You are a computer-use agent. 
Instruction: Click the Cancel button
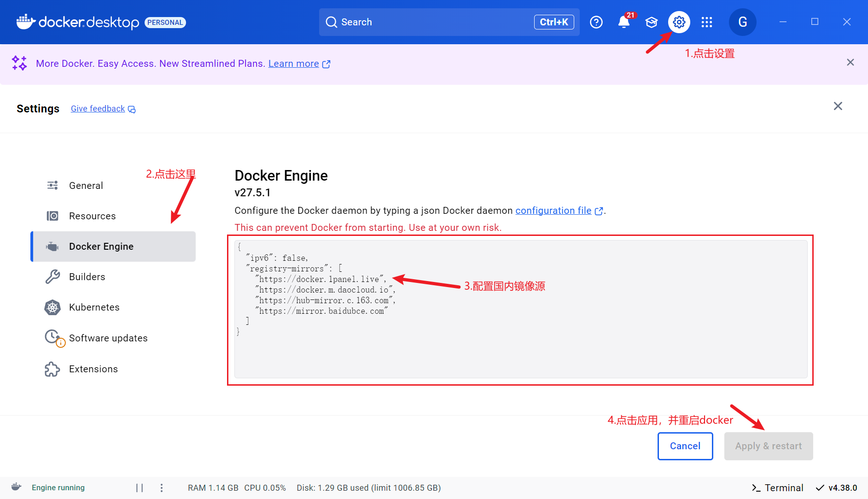pos(685,446)
